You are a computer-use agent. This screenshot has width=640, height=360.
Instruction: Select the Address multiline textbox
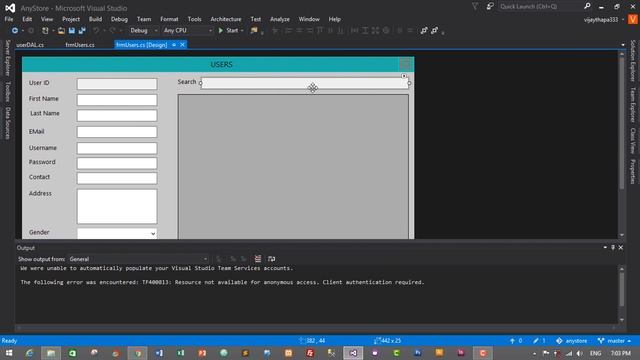[x=117, y=206]
